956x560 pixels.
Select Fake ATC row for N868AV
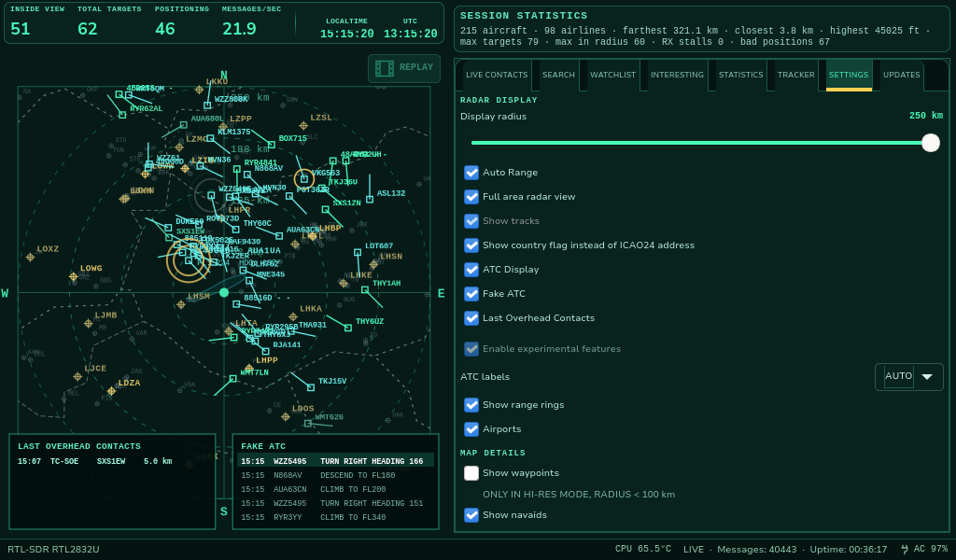335,475
